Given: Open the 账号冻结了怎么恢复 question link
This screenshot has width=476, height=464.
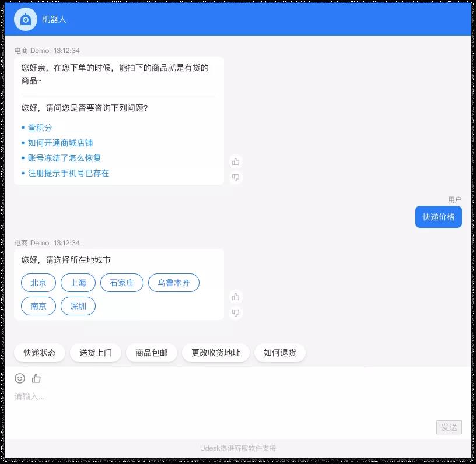Looking at the screenshot, I should pos(64,158).
